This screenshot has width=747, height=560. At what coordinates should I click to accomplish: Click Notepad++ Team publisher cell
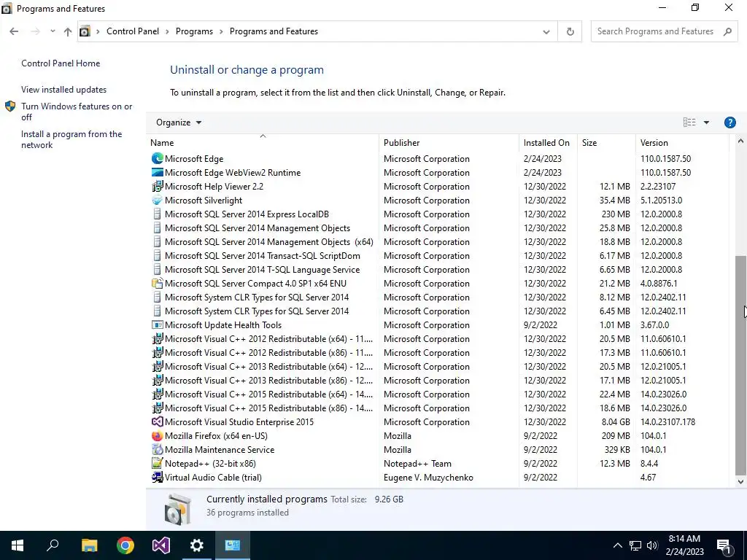tap(417, 463)
